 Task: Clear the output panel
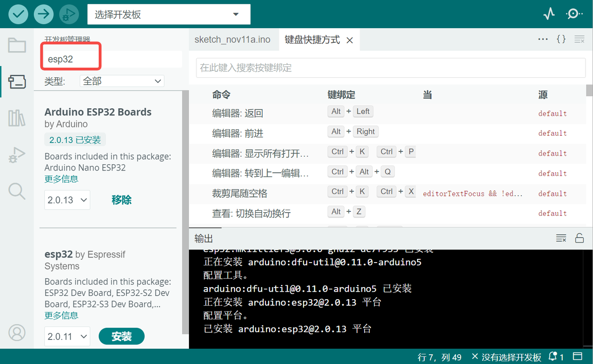coord(561,238)
